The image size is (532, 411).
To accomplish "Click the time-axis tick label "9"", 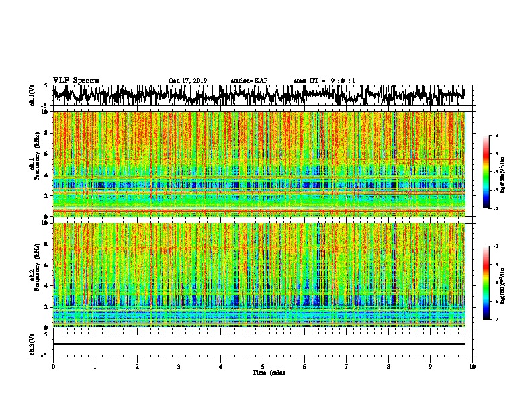I will tap(430, 366).
